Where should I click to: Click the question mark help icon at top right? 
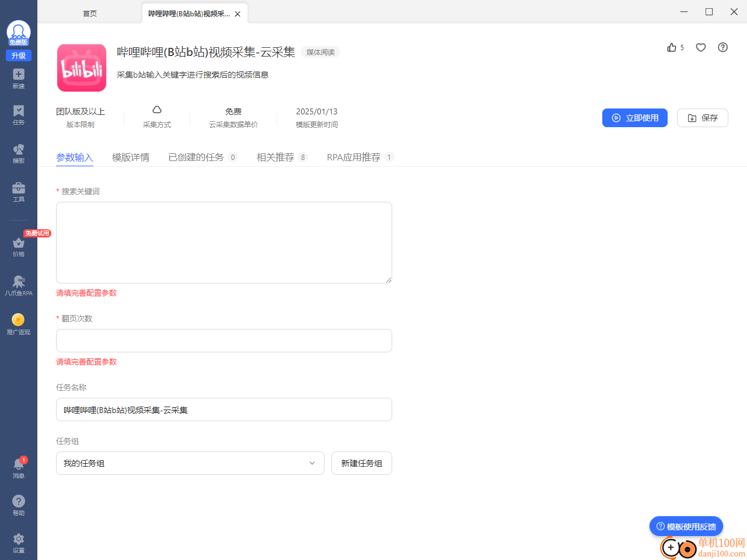click(x=723, y=47)
